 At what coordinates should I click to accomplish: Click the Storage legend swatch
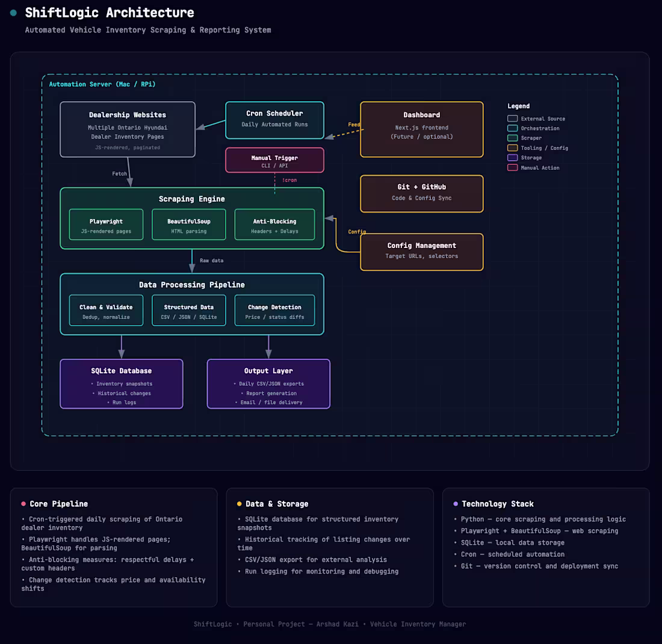click(x=513, y=158)
